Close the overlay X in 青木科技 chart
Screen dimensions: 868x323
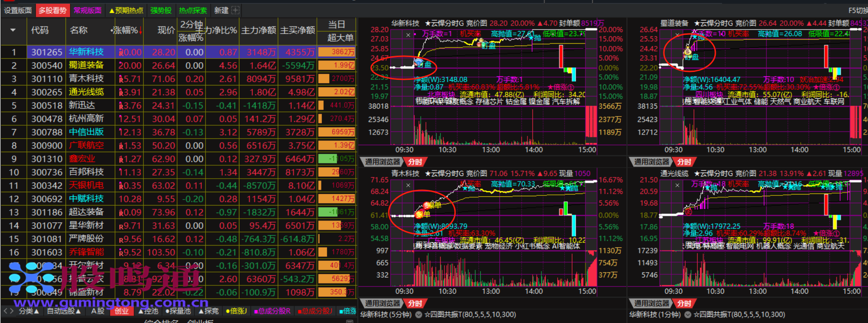[x=408, y=186]
